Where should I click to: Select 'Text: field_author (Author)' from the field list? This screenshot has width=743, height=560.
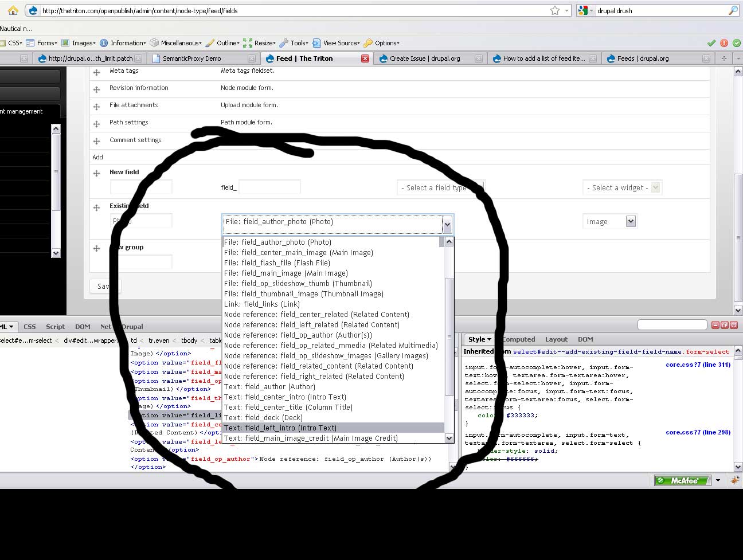pyautogui.click(x=270, y=386)
